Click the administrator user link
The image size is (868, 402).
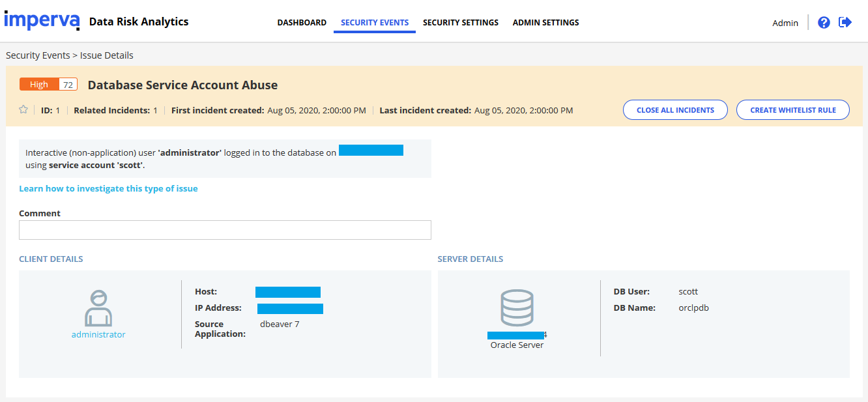click(98, 334)
